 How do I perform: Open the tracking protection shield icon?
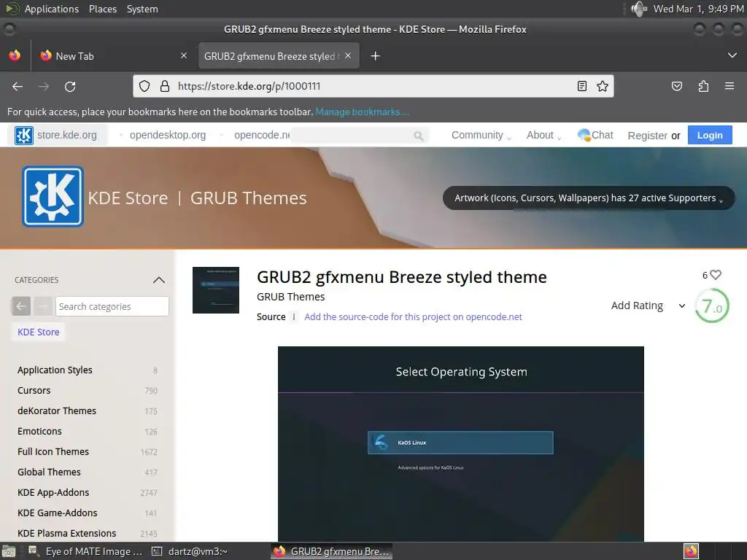[x=144, y=86]
